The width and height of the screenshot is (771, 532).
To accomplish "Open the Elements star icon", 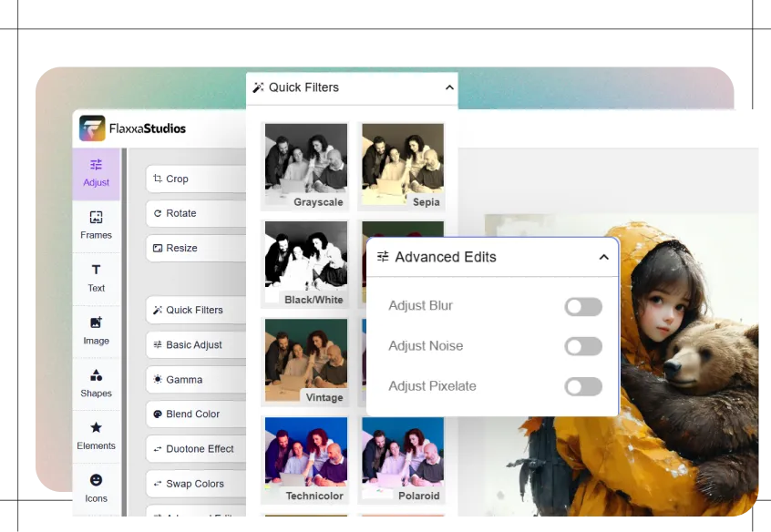I will coord(96,435).
